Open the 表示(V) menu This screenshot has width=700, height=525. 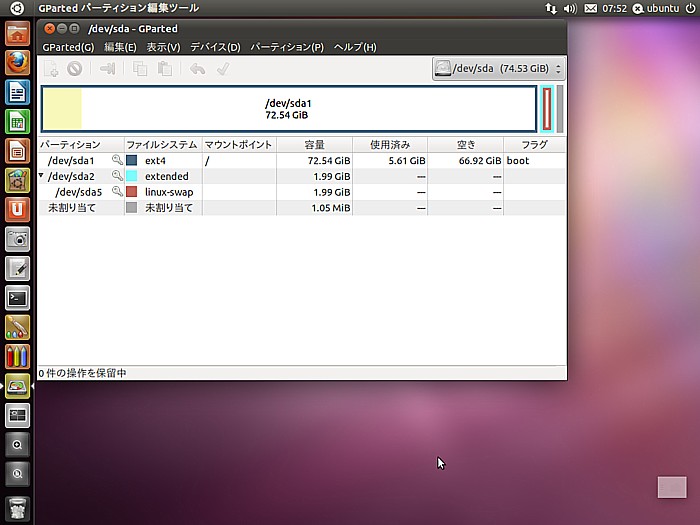[163, 47]
